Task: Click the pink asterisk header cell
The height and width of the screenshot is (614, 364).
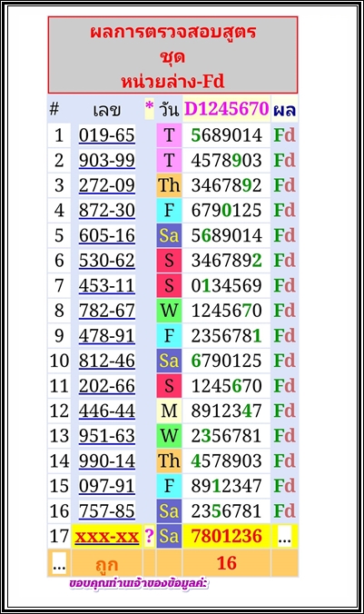Action: (149, 108)
